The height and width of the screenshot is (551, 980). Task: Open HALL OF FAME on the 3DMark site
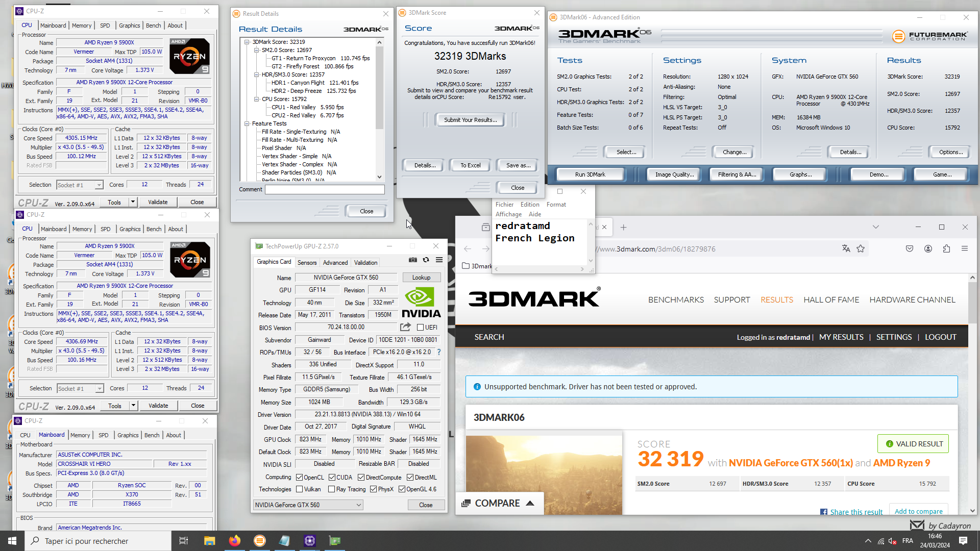point(831,300)
